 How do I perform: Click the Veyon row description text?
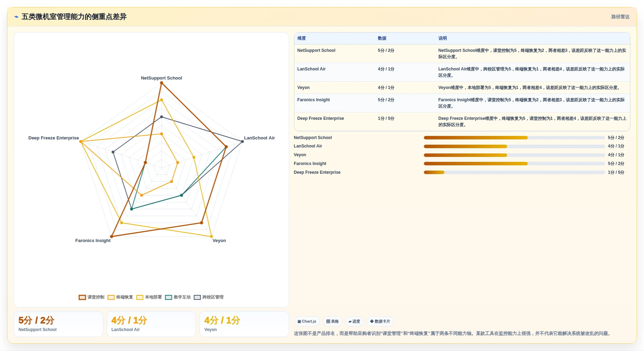point(529,88)
